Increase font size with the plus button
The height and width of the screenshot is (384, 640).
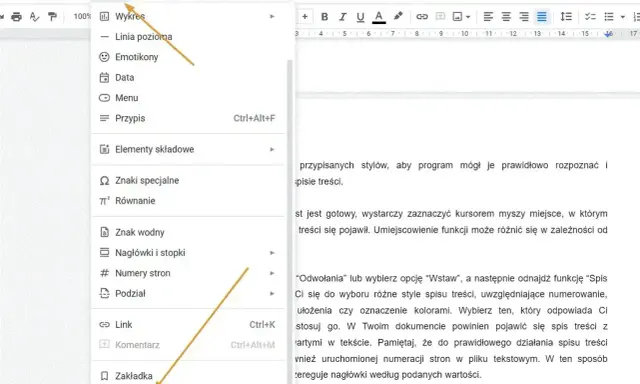(305, 17)
